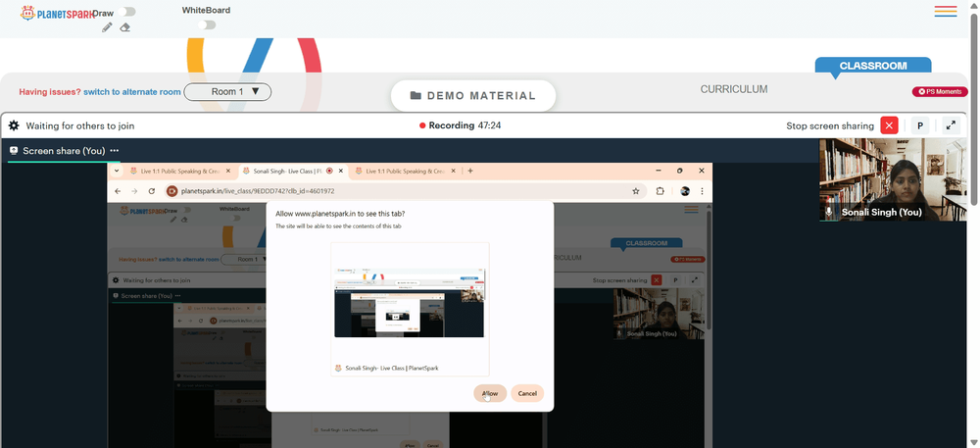Switch to the CURRICULUM tab

click(x=734, y=89)
